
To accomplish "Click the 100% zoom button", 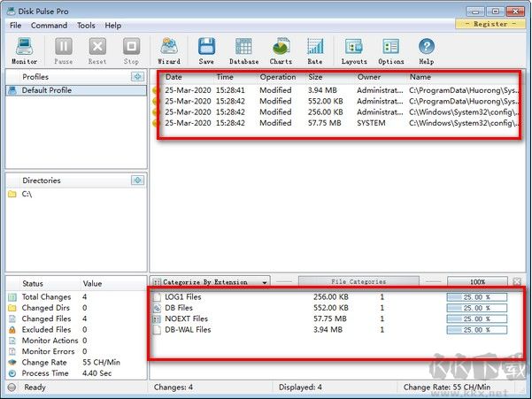I will tap(476, 282).
